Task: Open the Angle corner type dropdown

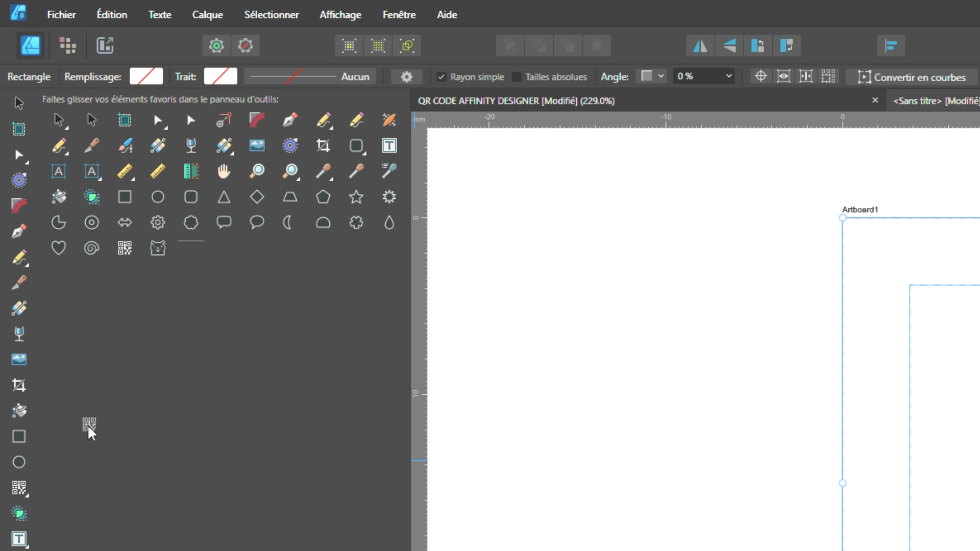Action: point(652,77)
